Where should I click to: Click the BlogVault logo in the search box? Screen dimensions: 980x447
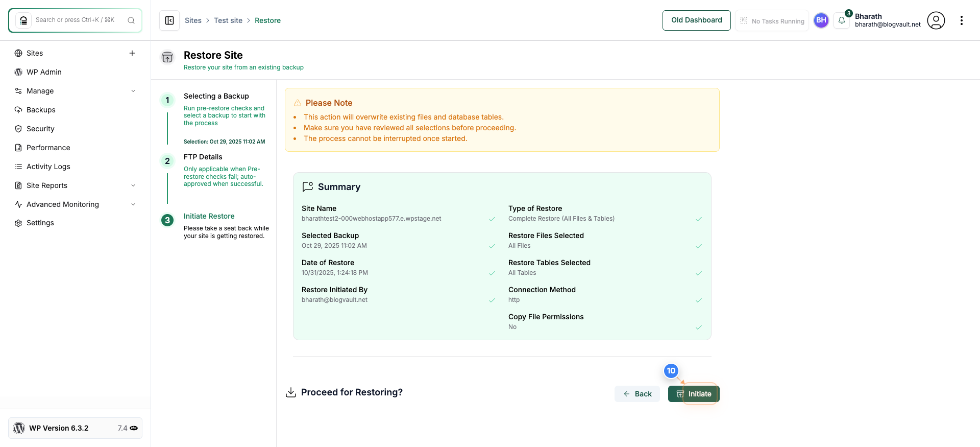click(x=23, y=20)
